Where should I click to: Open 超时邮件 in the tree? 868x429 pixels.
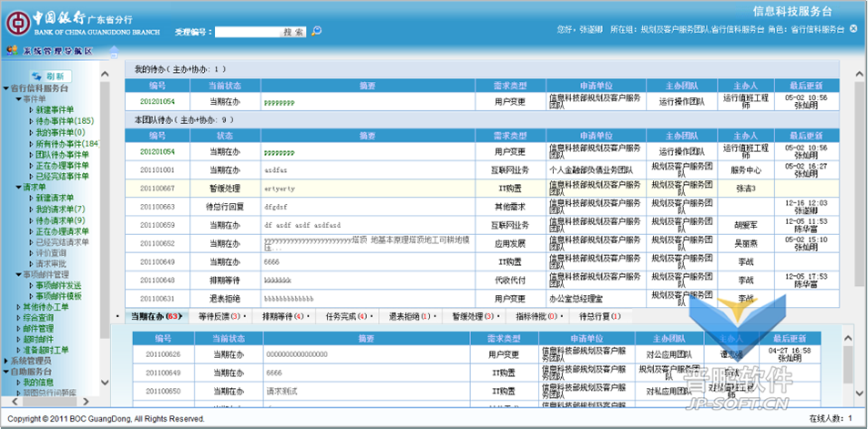tap(37, 340)
